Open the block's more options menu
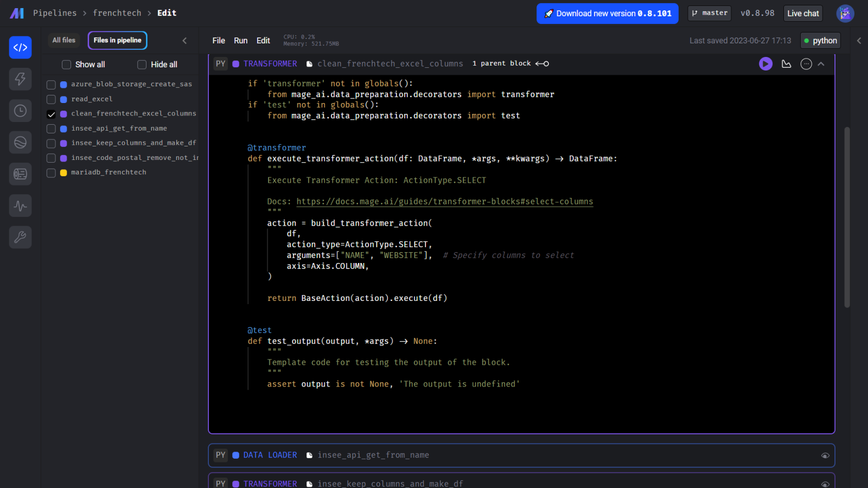Image resolution: width=868 pixels, height=488 pixels. tap(806, 64)
